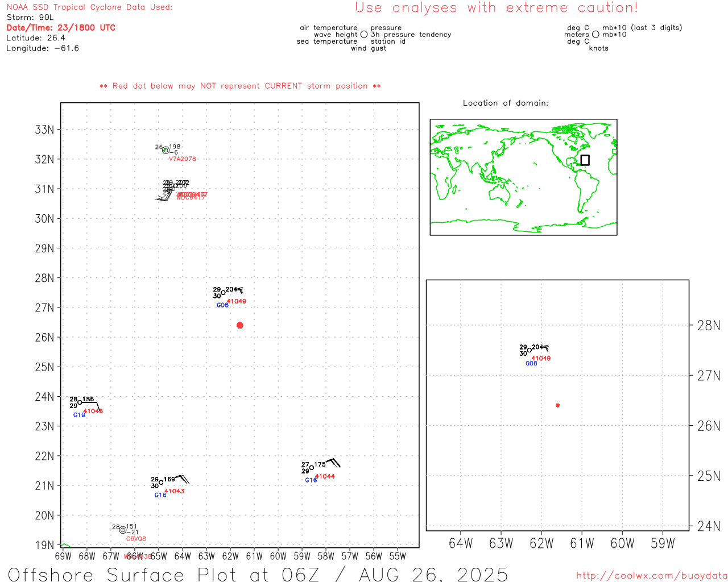Click the small red dot in the zoomed inset map

(557, 405)
